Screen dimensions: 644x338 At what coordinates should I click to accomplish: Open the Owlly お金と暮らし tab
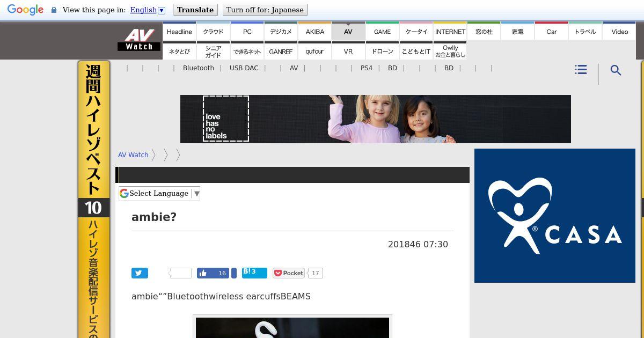(450, 51)
